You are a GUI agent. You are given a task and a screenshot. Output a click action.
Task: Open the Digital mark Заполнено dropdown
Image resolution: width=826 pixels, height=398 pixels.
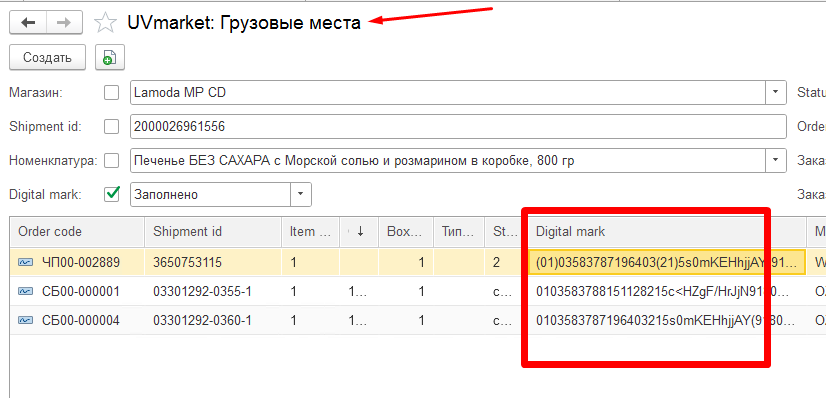(x=300, y=194)
